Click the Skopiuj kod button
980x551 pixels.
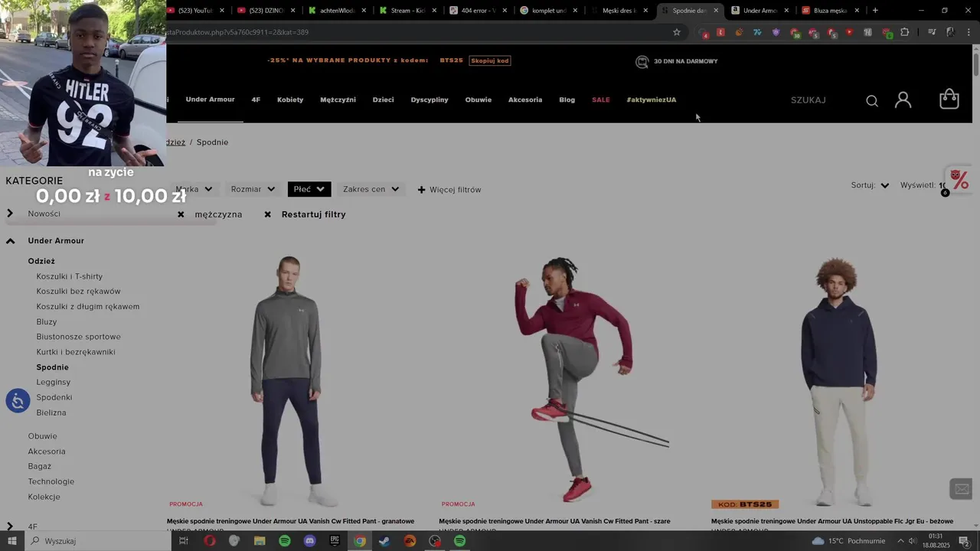490,60
